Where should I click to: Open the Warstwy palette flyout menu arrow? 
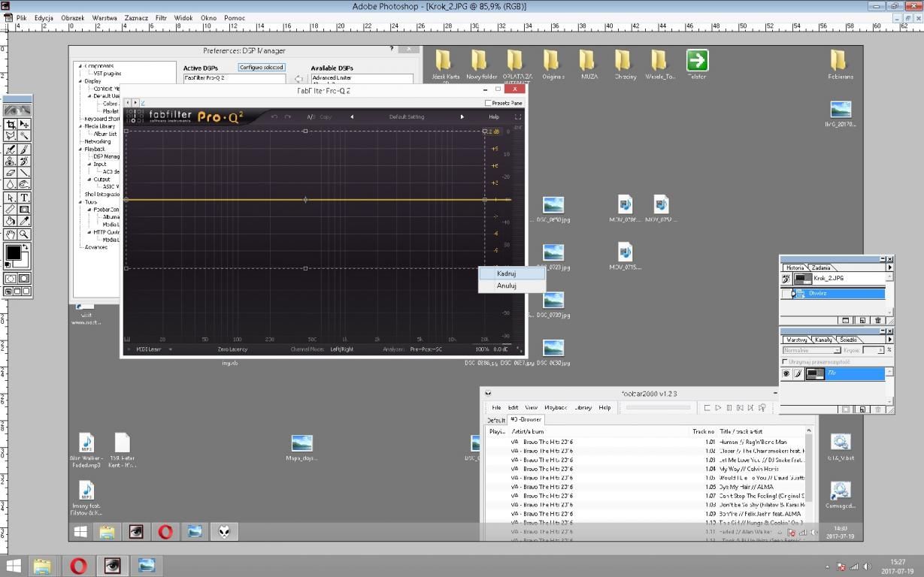click(889, 340)
